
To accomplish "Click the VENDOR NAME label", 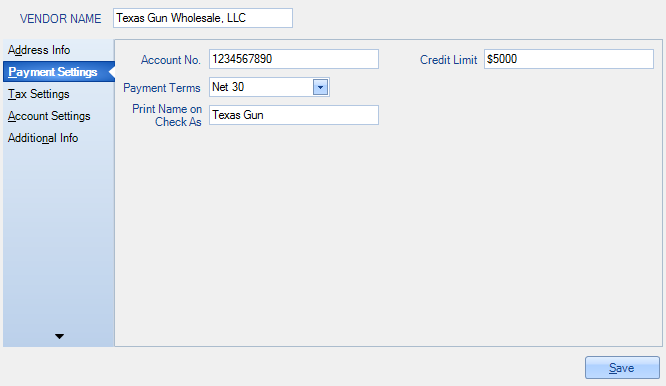I will 61,19.
